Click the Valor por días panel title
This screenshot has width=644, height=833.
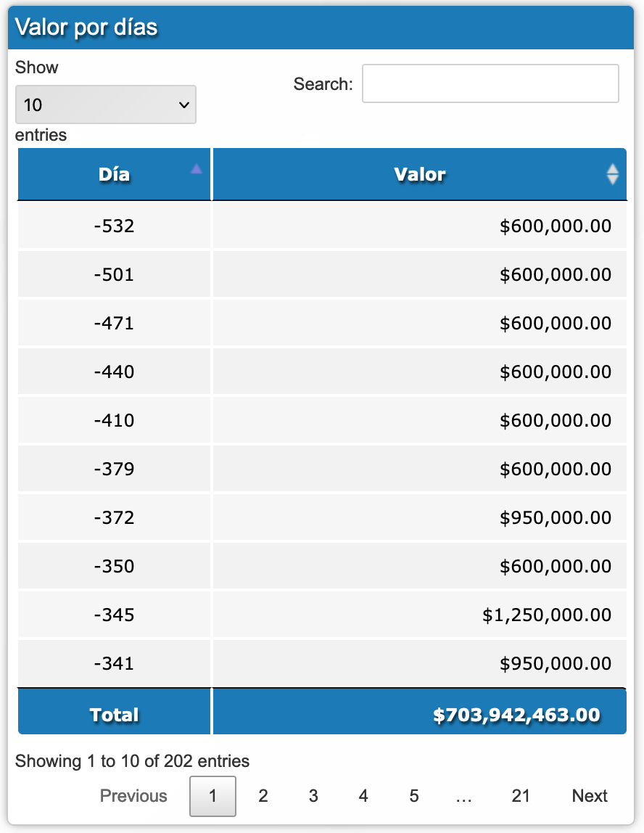point(86,28)
